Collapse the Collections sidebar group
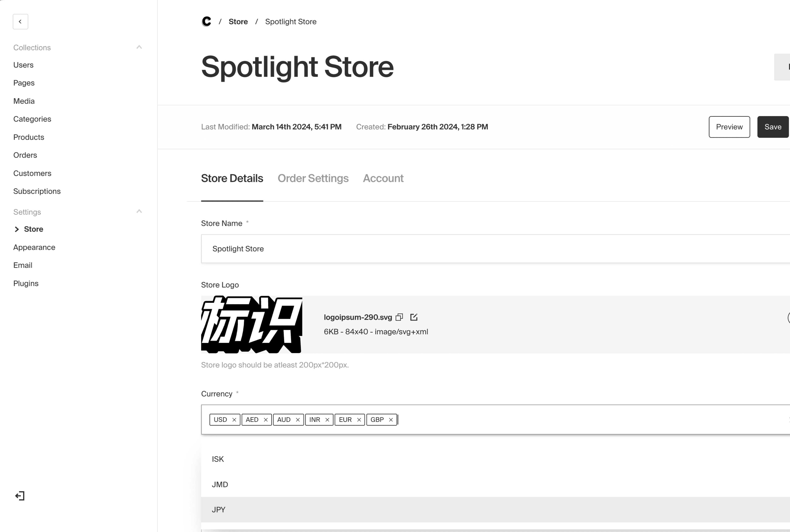Image resolution: width=790 pixels, height=532 pixels. click(x=139, y=47)
